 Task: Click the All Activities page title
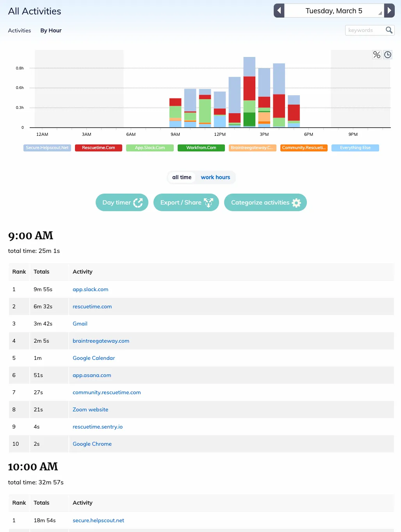point(35,11)
